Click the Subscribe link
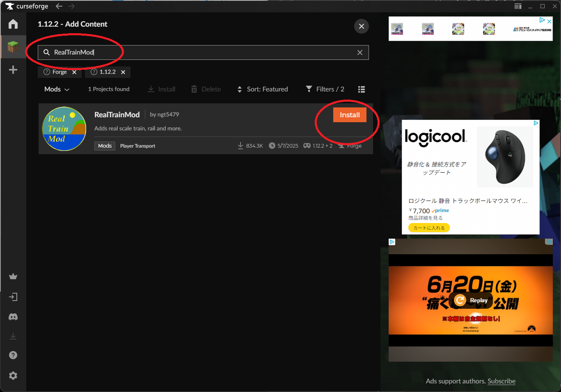This screenshot has width=561, height=392. 501,381
